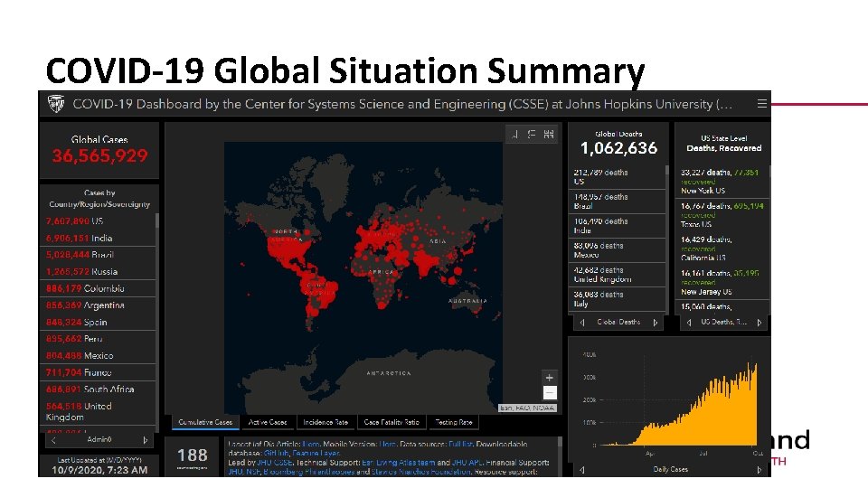Screen dimensions: 868x488
Task: Zoom out on the world map
Action: (x=549, y=393)
